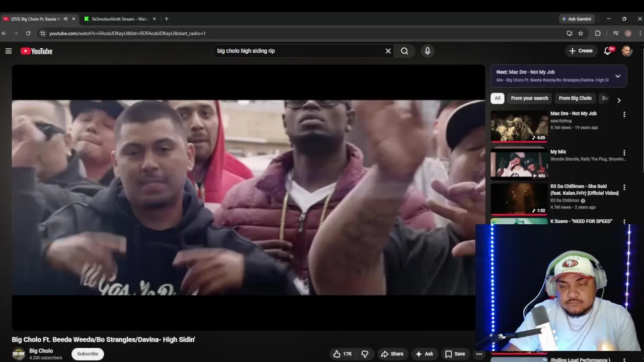Image resolution: width=644 pixels, height=362 pixels.
Task: Start voice search with microphone icon
Action: pos(427,51)
